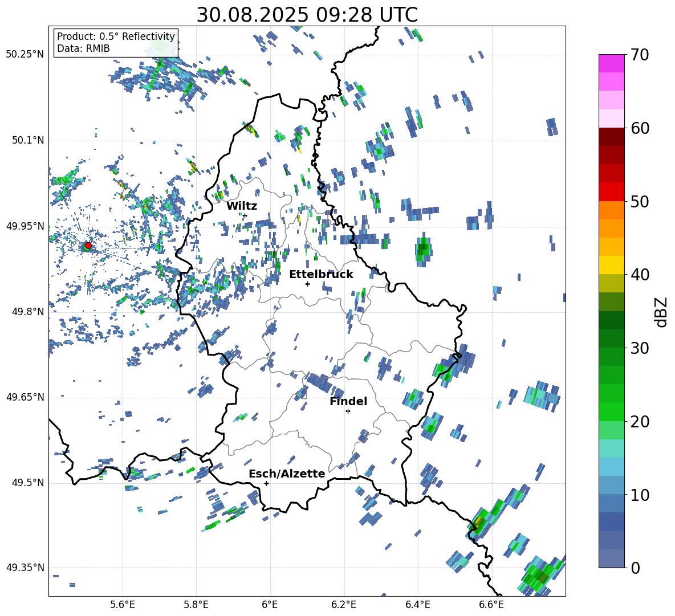Click the 'Findel' city label
Image resolution: width=675 pixels, height=616 pixels.
tap(348, 401)
